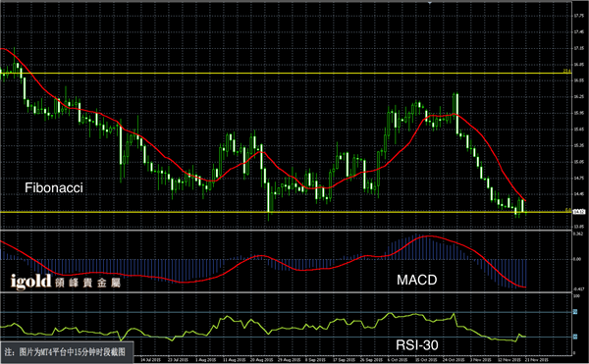589x364 pixels.
Task: Click the 20 Aug 2015 date on the time axis
Action: [261, 359]
